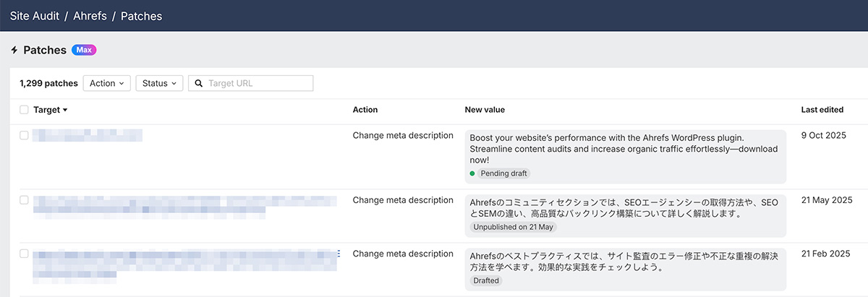Open the Ahrefs project breadcrumb
The width and height of the screenshot is (868, 297).
[89, 16]
